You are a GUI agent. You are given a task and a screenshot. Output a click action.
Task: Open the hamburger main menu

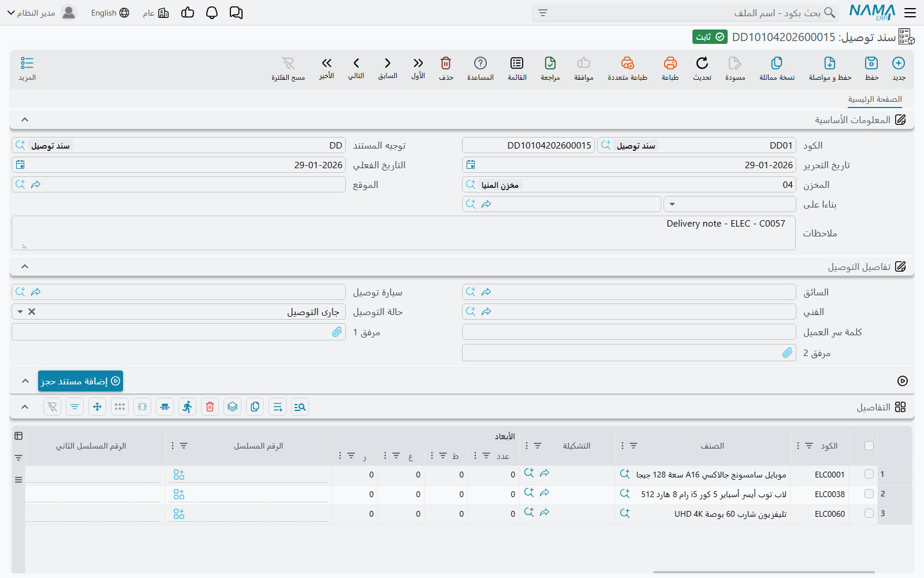tap(910, 13)
